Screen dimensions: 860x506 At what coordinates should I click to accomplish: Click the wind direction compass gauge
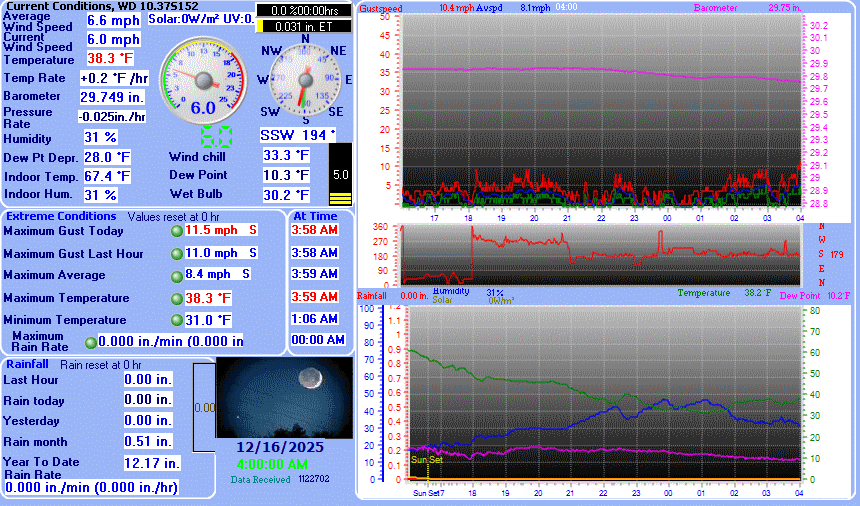click(304, 78)
